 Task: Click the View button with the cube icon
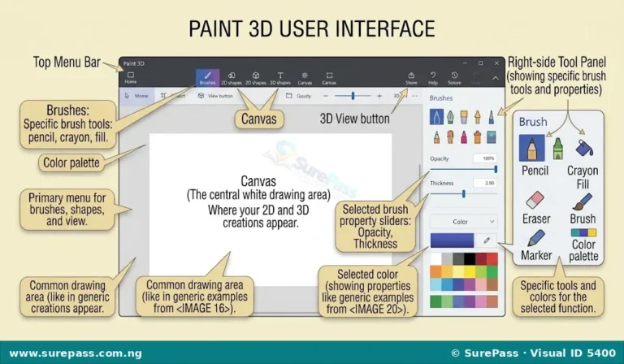(215, 96)
